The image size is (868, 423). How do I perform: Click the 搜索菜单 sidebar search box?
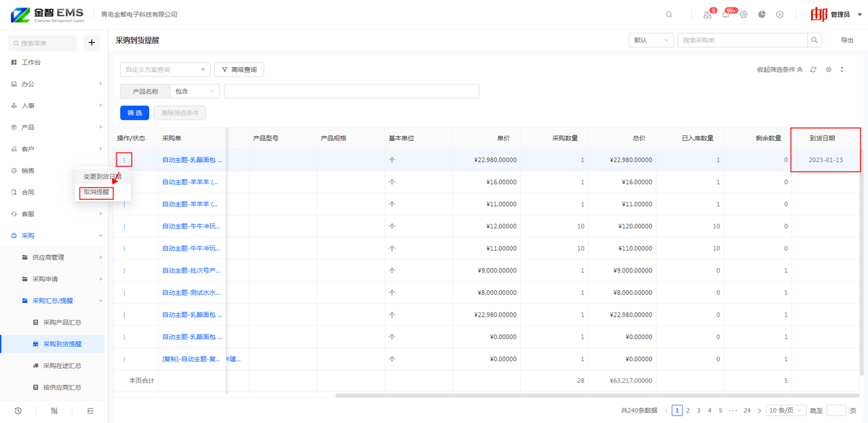pyautogui.click(x=43, y=43)
